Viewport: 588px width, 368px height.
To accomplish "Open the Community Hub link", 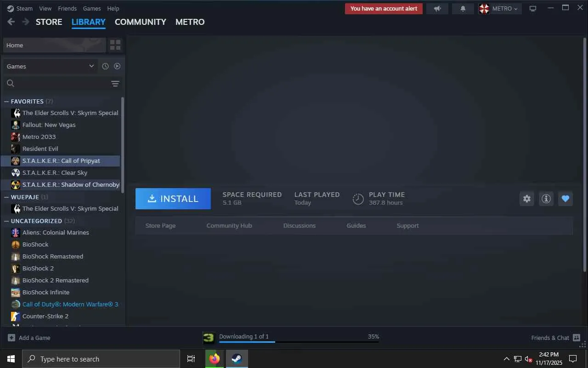I will click(229, 226).
